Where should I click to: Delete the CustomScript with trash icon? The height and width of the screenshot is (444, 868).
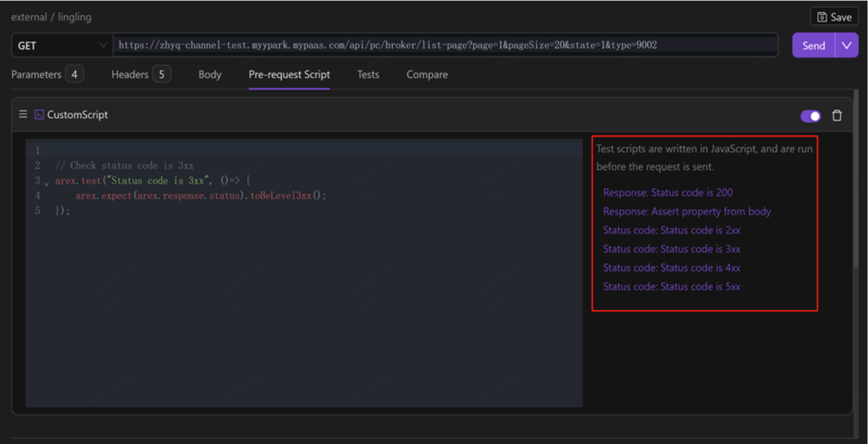837,116
